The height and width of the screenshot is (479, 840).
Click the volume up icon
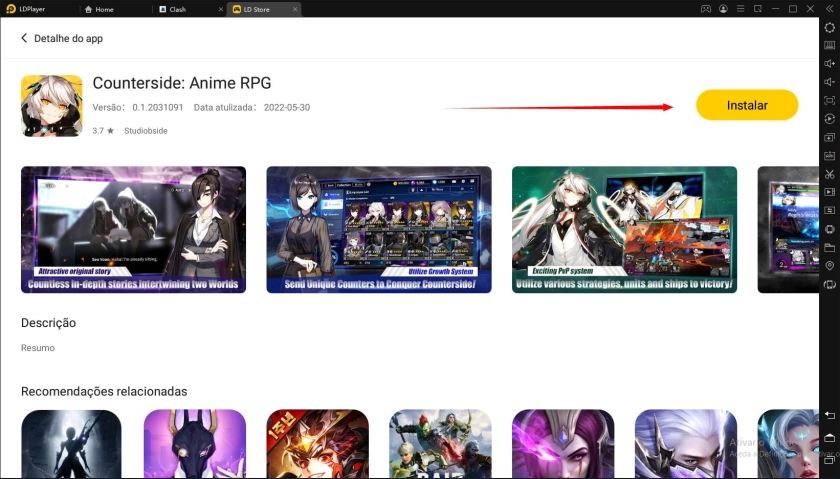tap(829, 63)
